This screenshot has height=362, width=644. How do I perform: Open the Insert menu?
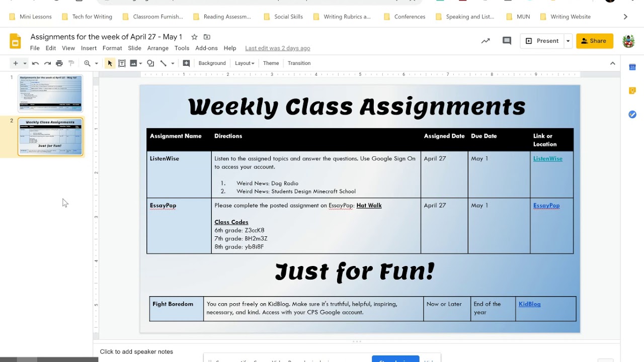[89, 48]
